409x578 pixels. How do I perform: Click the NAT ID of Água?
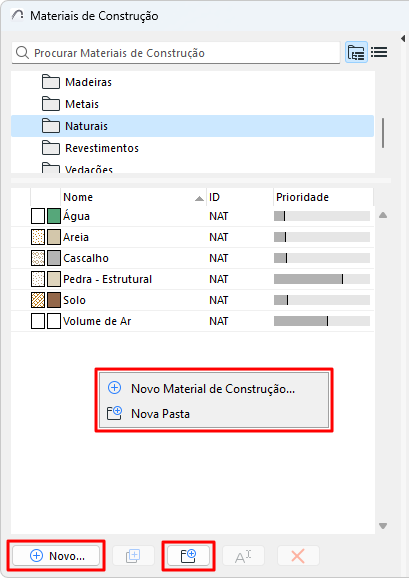coord(219,216)
